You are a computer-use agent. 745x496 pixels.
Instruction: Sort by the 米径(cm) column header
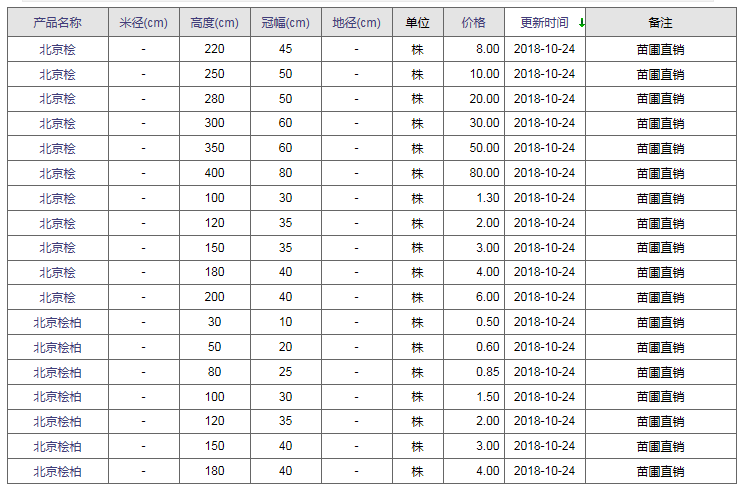[143, 22]
